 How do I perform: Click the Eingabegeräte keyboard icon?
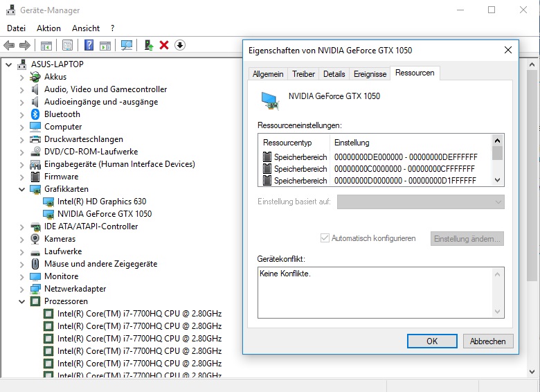[x=35, y=164]
